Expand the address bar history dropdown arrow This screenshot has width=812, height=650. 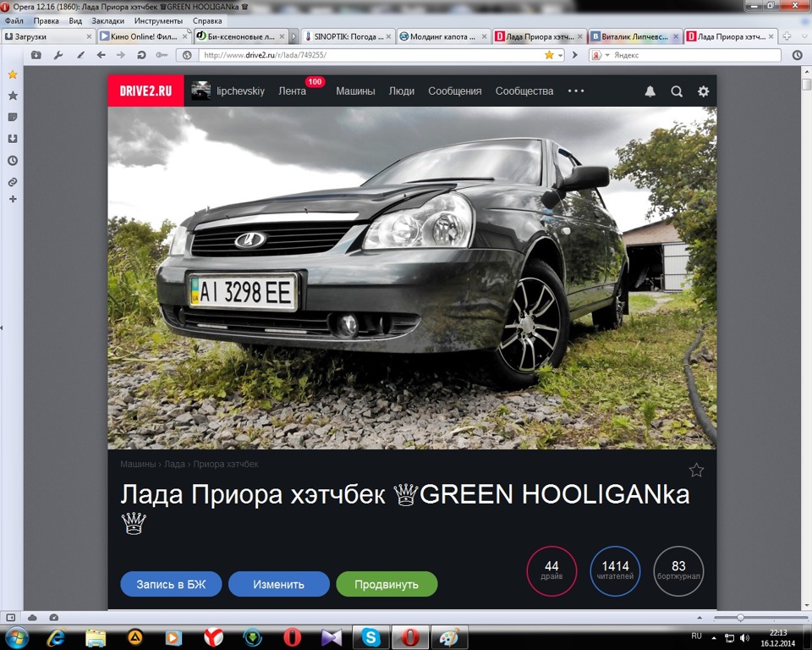point(560,56)
